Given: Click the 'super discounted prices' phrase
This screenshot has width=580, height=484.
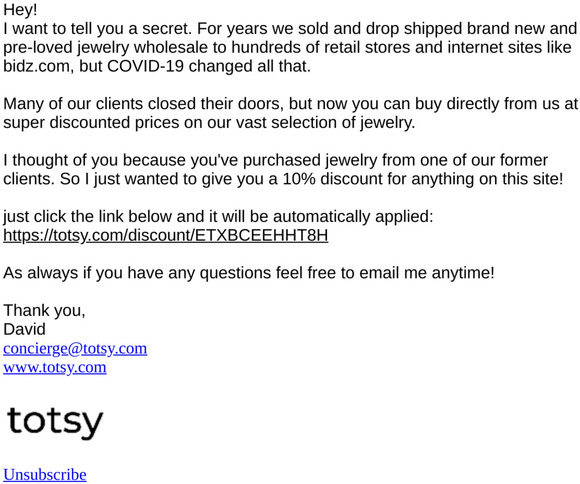Looking at the screenshot, I should [91, 122].
